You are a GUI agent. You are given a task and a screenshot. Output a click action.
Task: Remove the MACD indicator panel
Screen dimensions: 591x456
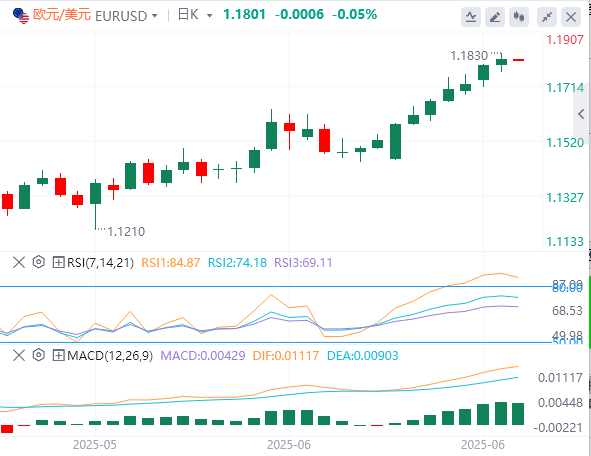point(19,355)
